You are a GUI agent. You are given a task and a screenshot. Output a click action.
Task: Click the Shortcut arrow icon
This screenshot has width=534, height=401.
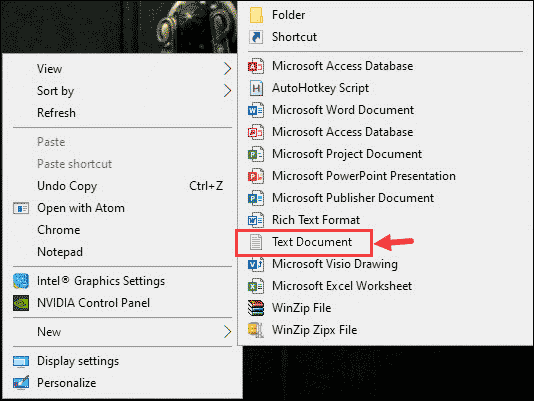click(256, 37)
